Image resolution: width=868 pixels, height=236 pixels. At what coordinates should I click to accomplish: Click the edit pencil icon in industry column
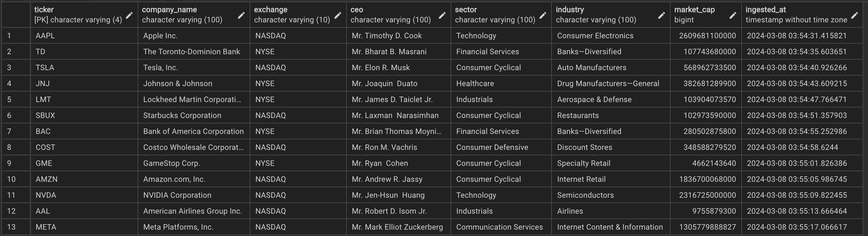pyautogui.click(x=661, y=15)
